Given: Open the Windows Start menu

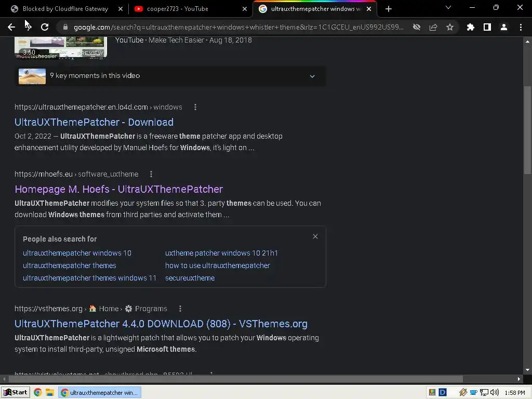Looking at the screenshot, I should (16, 393).
